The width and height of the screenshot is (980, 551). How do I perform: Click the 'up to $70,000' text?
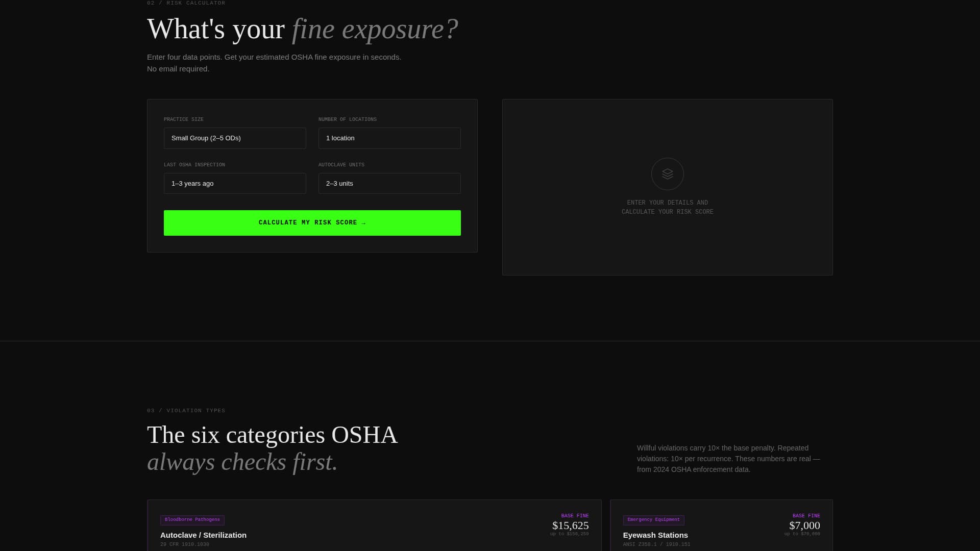point(802,534)
